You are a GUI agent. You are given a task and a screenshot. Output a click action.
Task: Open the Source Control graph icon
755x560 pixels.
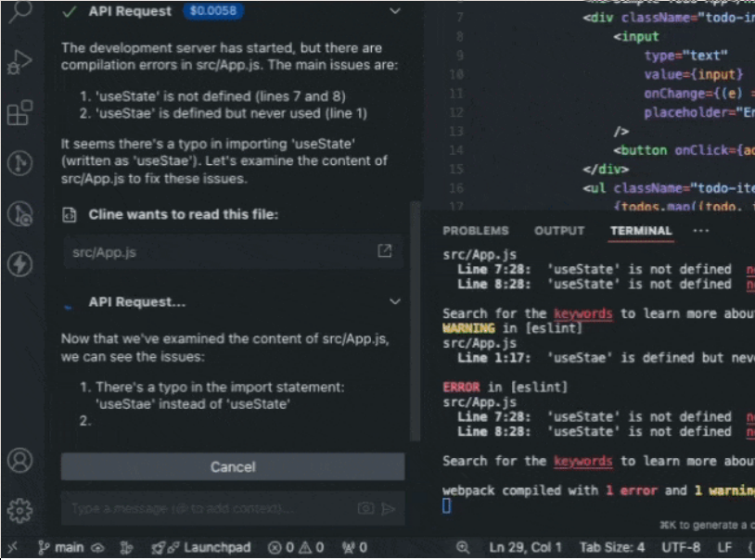click(19, 163)
